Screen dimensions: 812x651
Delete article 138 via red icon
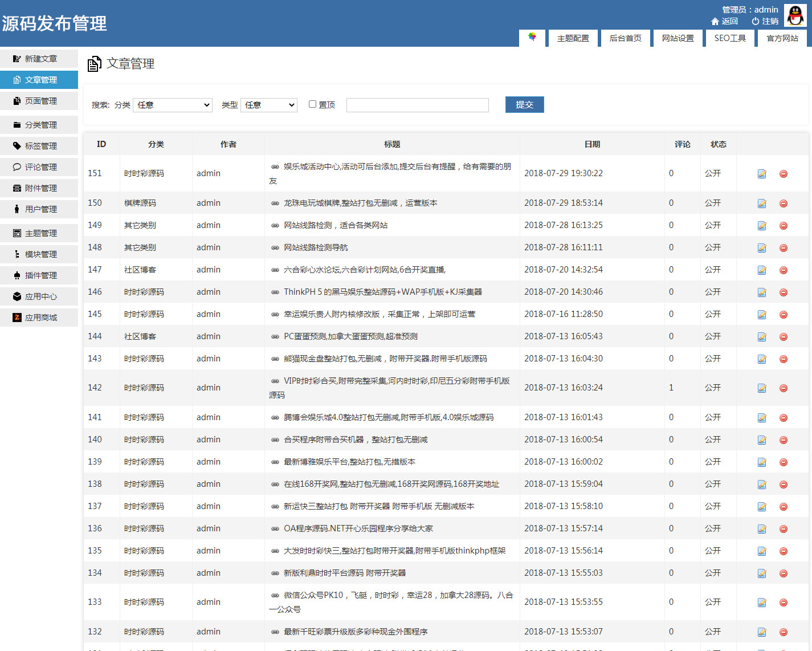(x=784, y=485)
